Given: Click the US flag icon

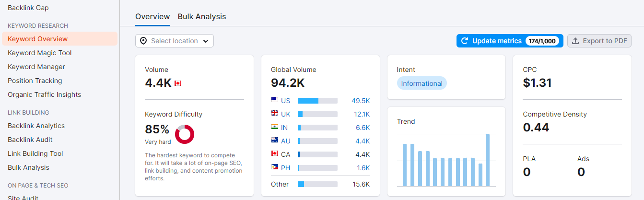Looking at the screenshot, I should [x=275, y=100].
